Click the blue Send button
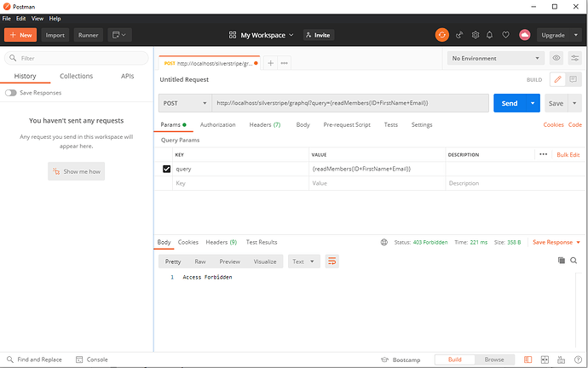The image size is (588, 368). 509,103
